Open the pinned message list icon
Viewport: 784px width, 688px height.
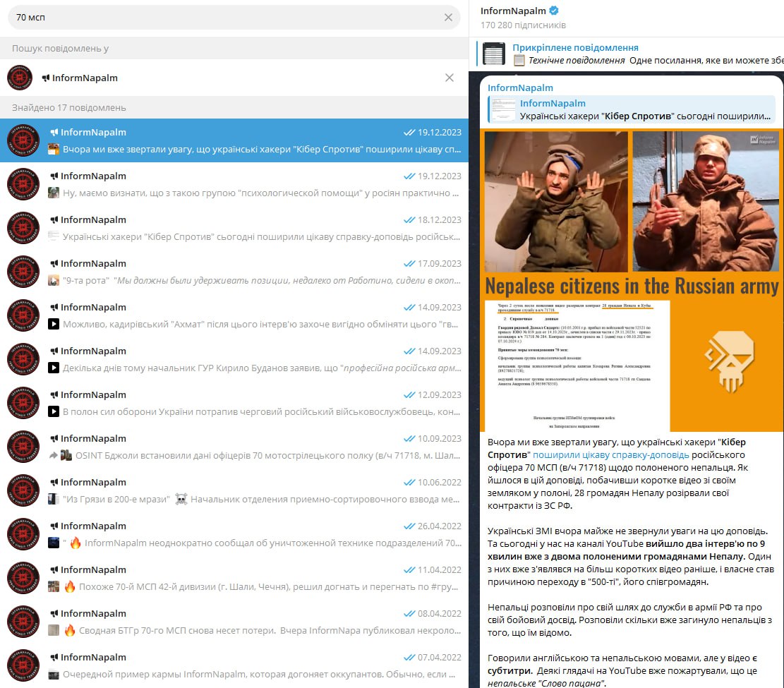point(493,54)
